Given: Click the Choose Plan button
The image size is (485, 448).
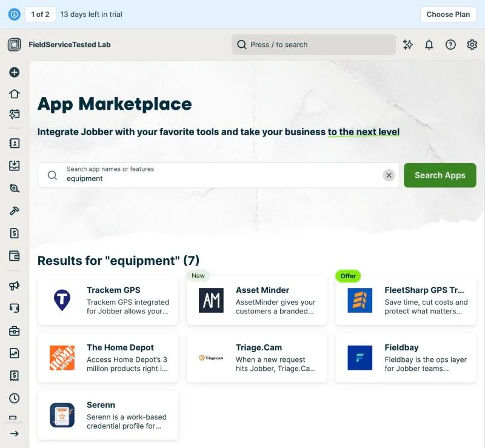Looking at the screenshot, I should point(448,14).
